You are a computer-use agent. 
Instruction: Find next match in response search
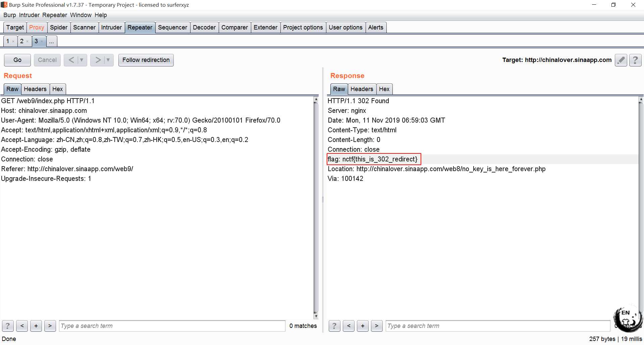[x=377, y=326]
